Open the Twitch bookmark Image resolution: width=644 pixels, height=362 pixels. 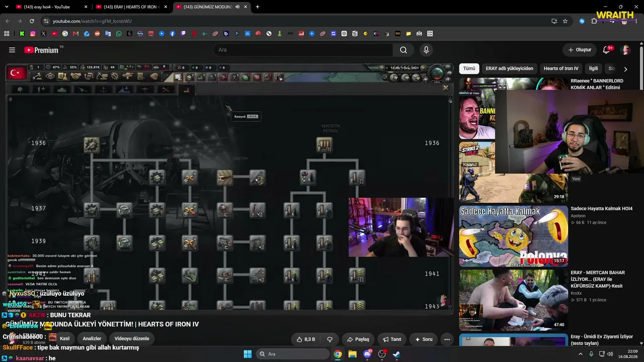[x=183, y=34]
